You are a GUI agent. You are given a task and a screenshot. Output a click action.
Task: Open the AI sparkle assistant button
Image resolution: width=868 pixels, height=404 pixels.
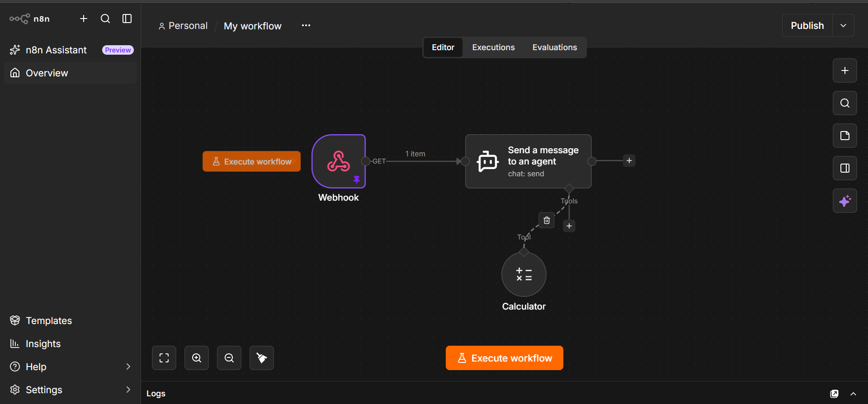coord(845,201)
